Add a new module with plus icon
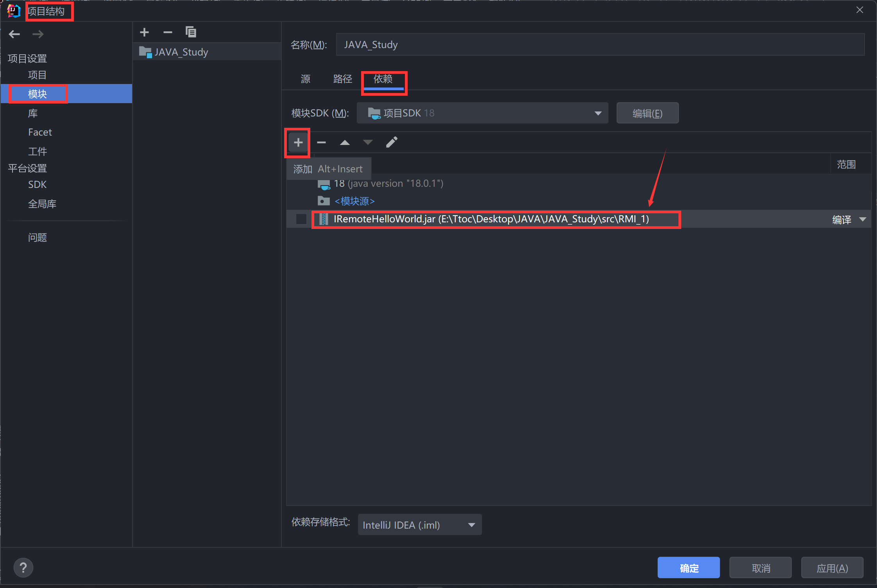Viewport: 877px width, 588px height. (145, 32)
